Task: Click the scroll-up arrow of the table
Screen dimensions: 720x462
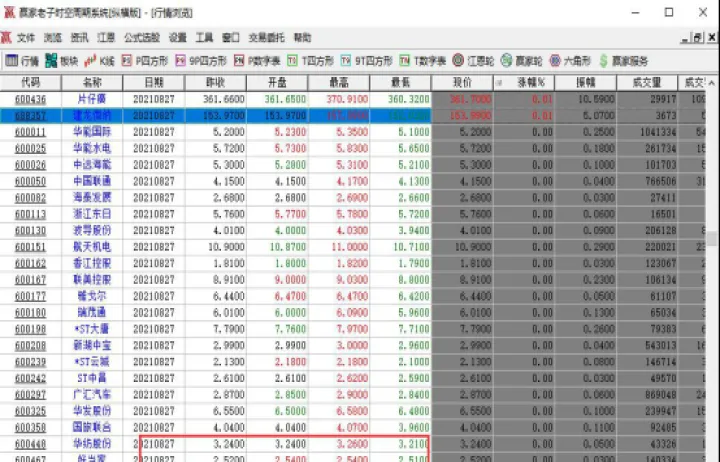Action: pyautogui.click(x=712, y=83)
